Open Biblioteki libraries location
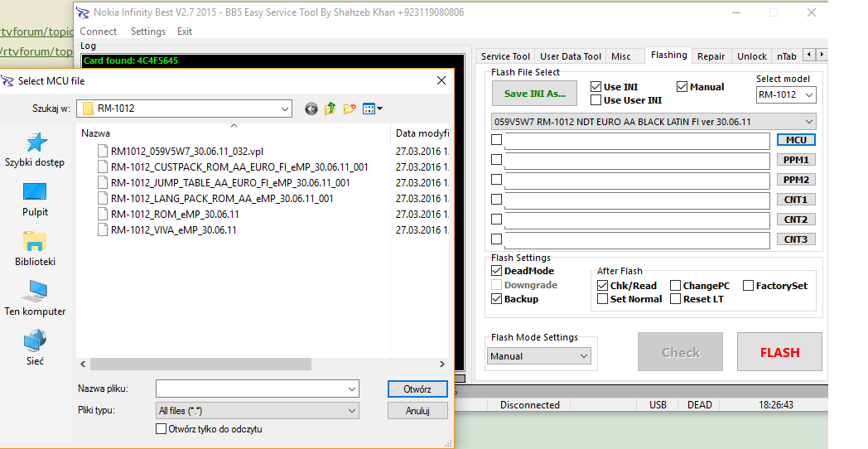The image size is (868, 449). (x=35, y=249)
